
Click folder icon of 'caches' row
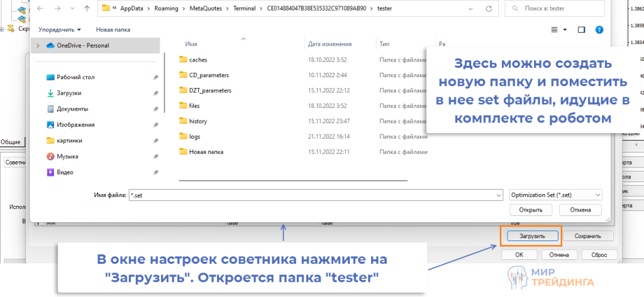pos(183,60)
